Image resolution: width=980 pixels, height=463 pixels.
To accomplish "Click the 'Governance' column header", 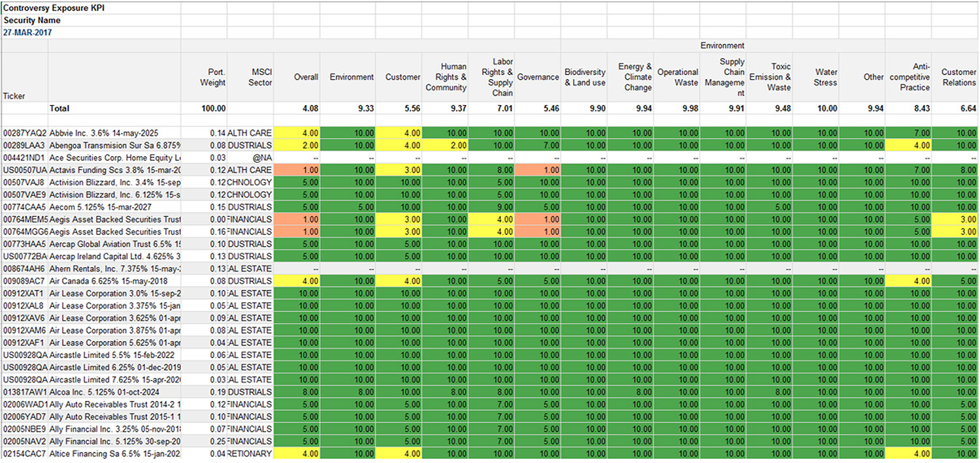I will 538,77.
